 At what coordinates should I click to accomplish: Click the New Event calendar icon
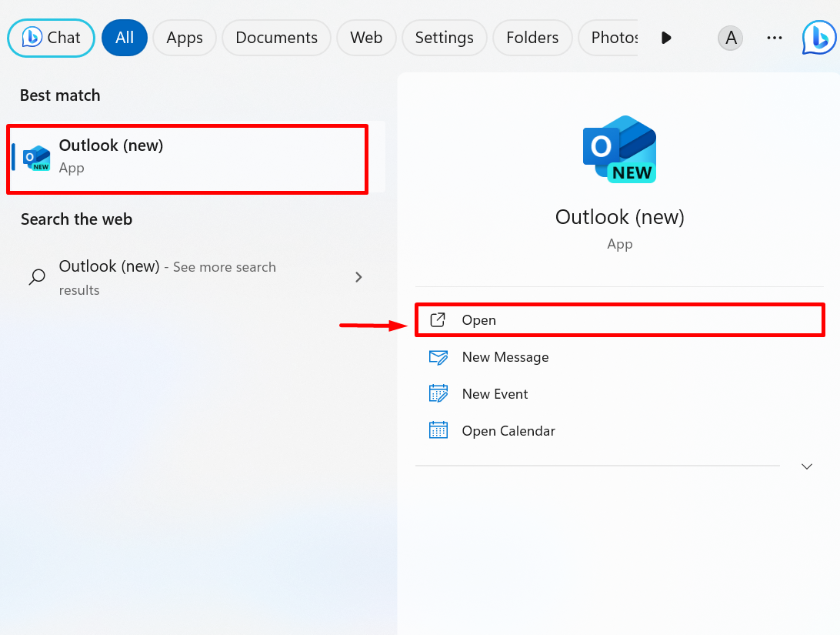tap(438, 394)
